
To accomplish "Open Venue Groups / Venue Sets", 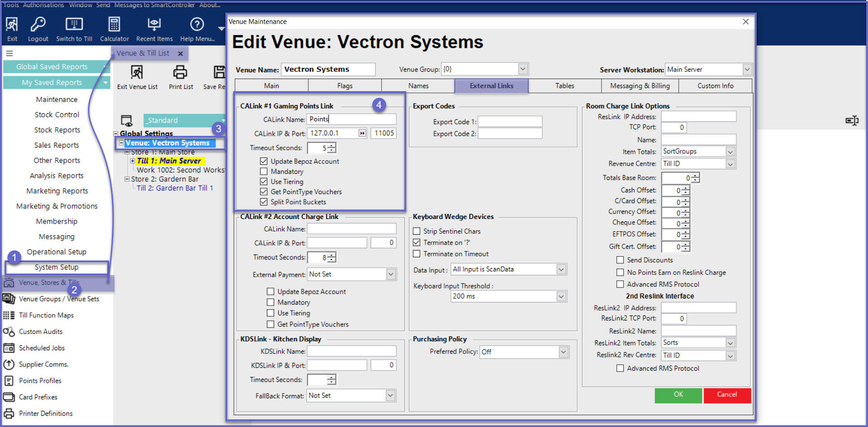I will coord(59,299).
